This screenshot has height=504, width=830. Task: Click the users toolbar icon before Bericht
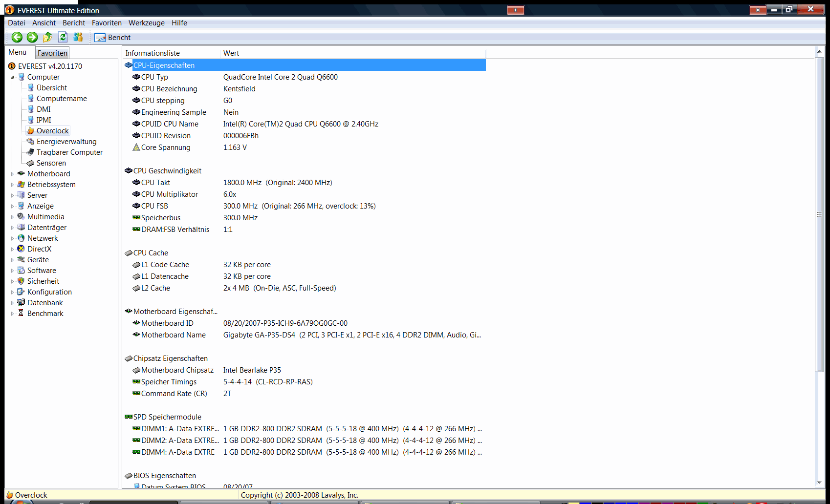click(x=78, y=37)
